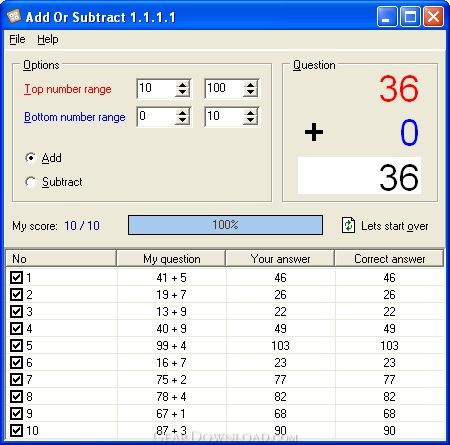Click the 100% score progress bar
The image size is (450, 445).
coord(225,225)
